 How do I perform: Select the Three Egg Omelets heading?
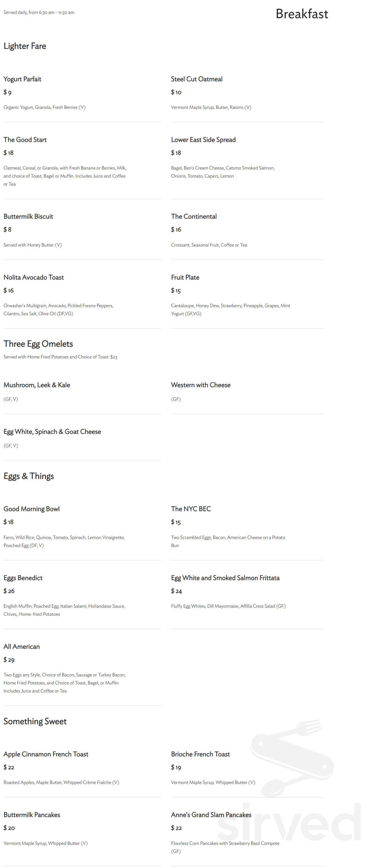point(38,344)
